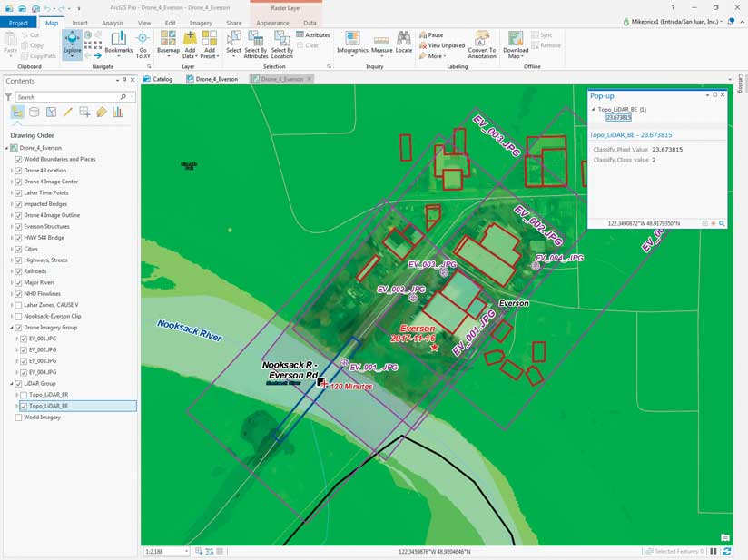Click the Add Data button
Screen dimensions: 748x560
190,44
